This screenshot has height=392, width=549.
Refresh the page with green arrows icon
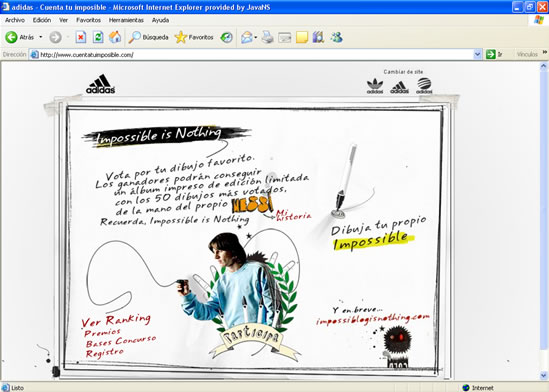click(98, 37)
